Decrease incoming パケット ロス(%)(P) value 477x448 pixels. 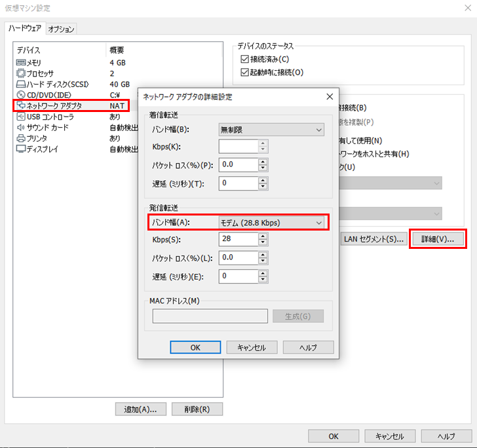263,168
